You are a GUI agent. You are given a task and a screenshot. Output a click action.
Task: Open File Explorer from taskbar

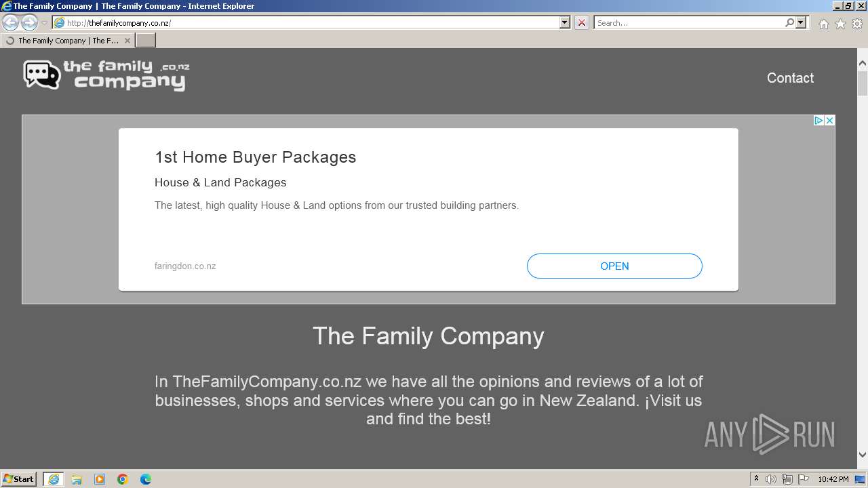[x=77, y=479]
